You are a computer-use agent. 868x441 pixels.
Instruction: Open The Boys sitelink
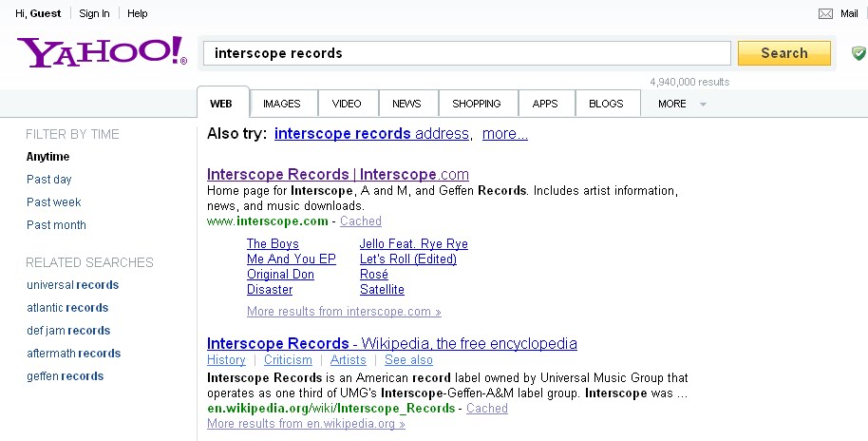pyautogui.click(x=273, y=243)
